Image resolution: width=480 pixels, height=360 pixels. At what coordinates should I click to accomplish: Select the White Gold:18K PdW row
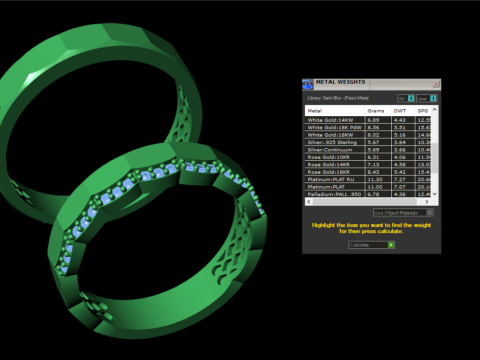coord(368,127)
